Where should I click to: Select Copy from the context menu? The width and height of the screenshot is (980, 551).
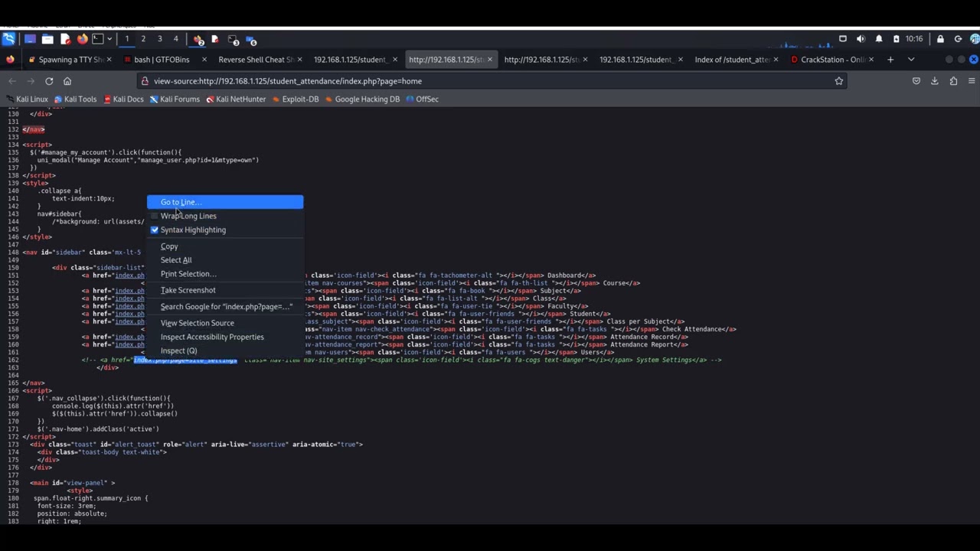tap(225, 246)
